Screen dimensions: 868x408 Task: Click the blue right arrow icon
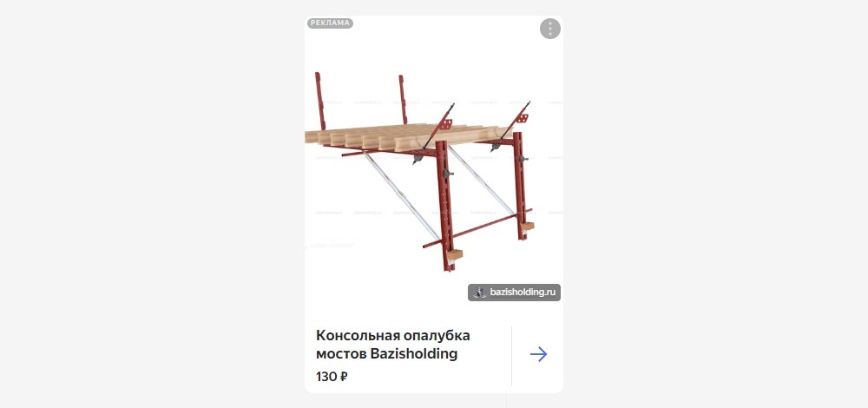pyautogui.click(x=538, y=354)
